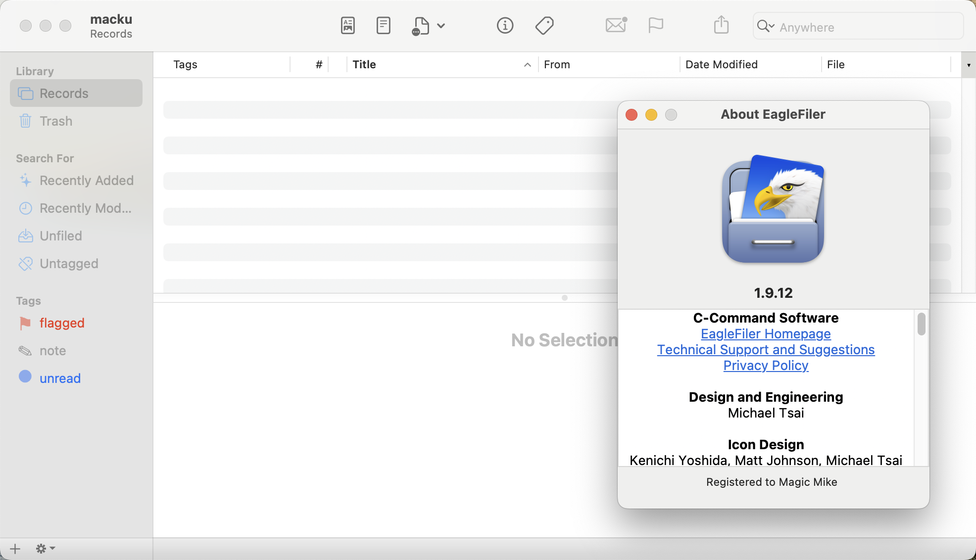Sort by the Tags column header

point(227,65)
